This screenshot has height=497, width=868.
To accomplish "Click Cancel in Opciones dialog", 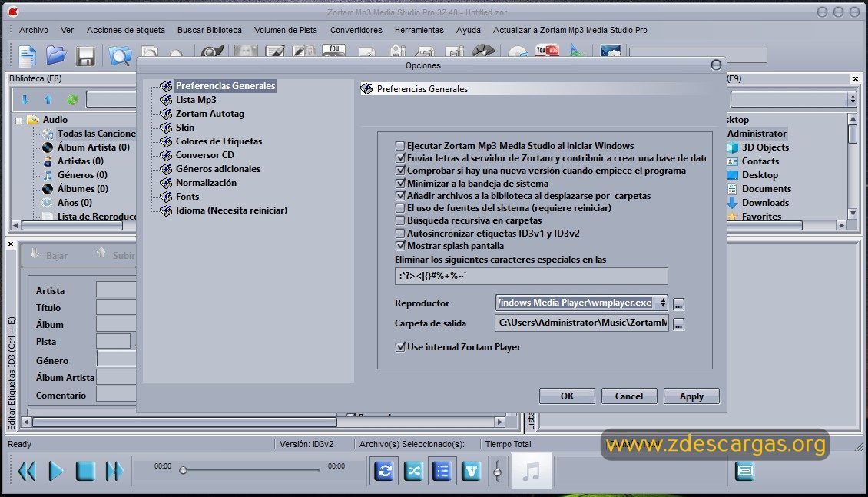I will (629, 396).
